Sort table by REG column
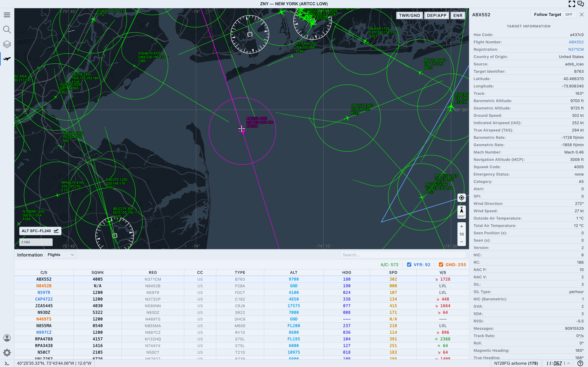 coord(153,272)
